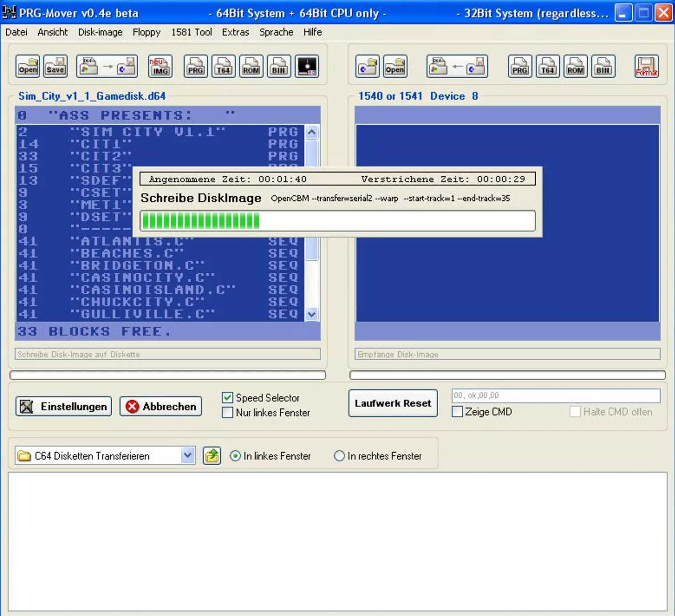Click the ROM icon in left toolbar

251,67
